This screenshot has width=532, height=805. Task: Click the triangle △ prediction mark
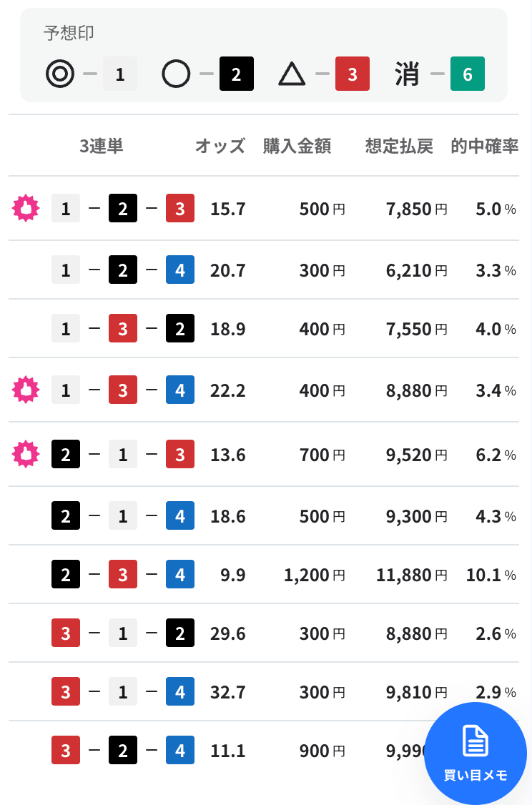tap(292, 74)
